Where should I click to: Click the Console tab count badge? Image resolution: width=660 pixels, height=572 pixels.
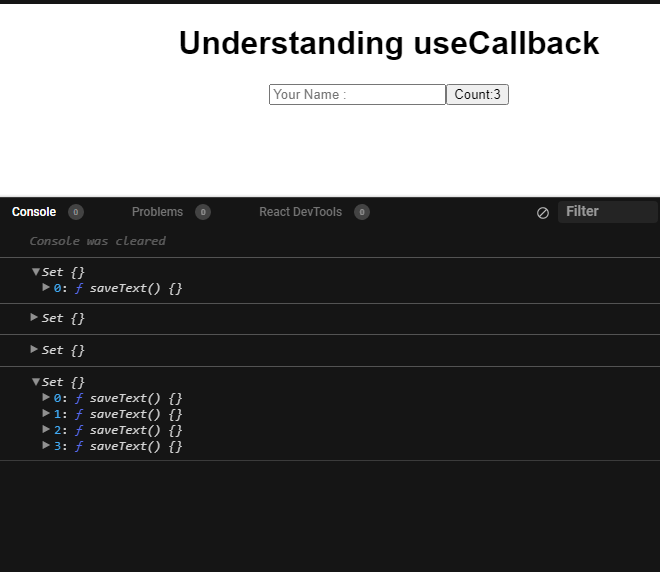pos(76,212)
